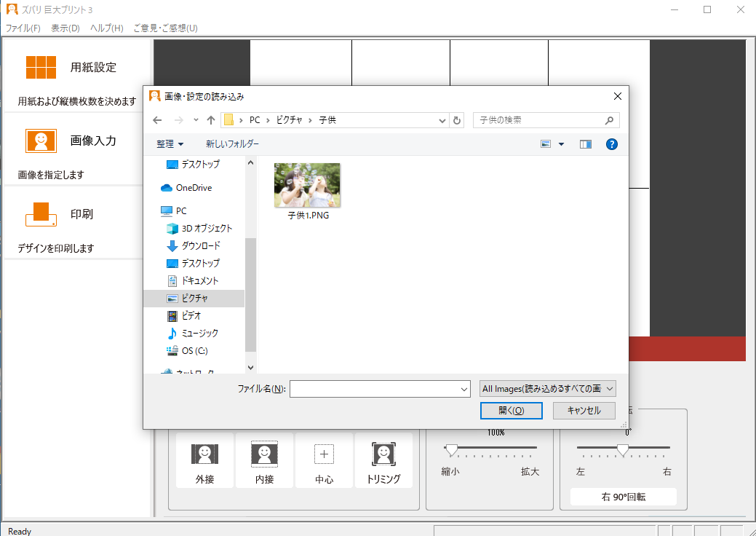
Task: Expand the address bar path dropdown
Action: click(442, 119)
